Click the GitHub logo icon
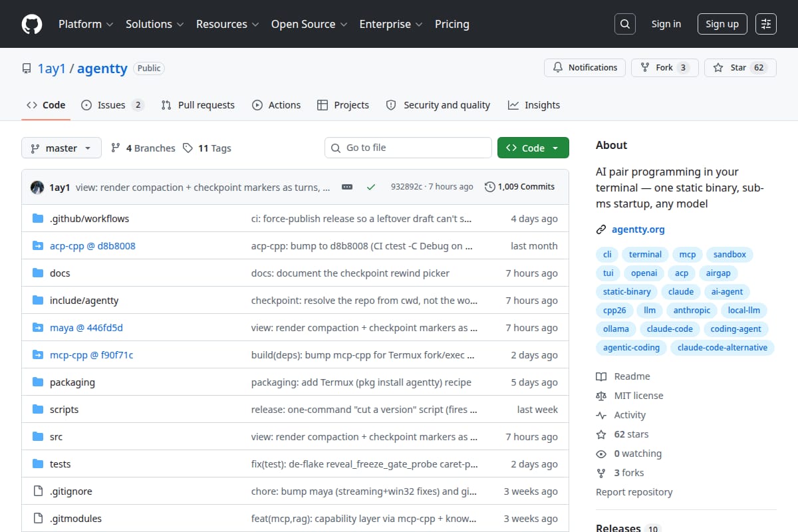 click(32, 24)
